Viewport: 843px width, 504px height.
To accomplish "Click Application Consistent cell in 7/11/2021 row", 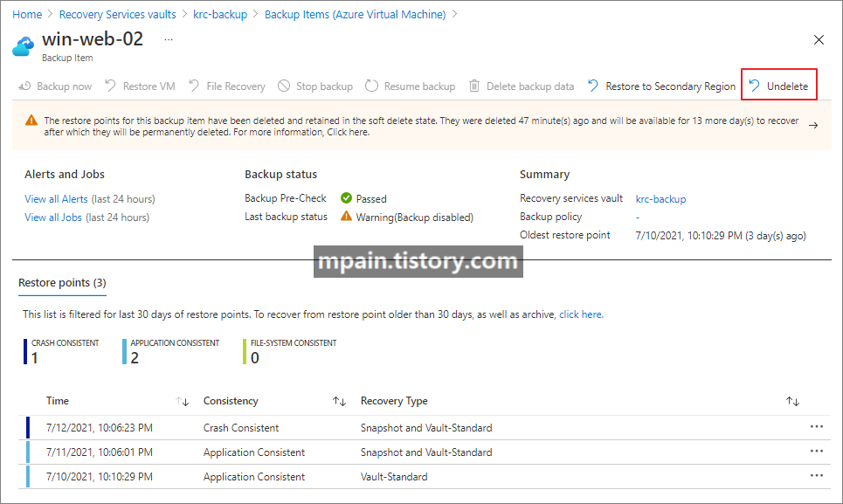I will 253,452.
